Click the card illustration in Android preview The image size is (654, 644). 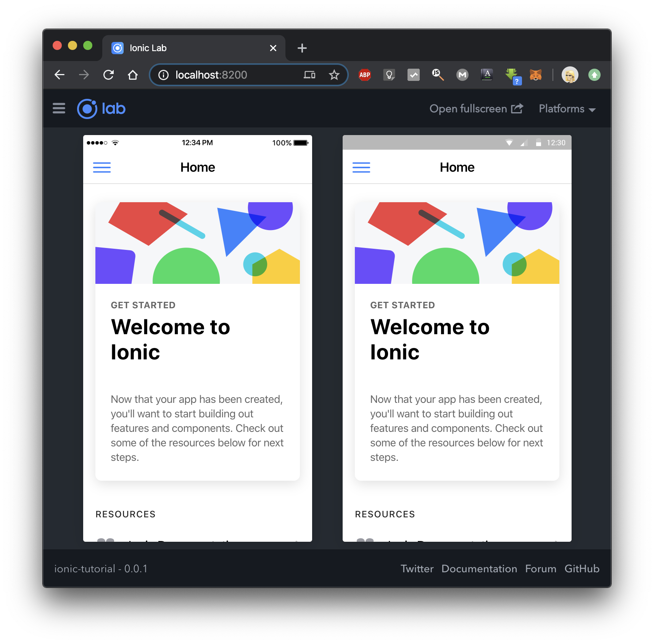457,243
